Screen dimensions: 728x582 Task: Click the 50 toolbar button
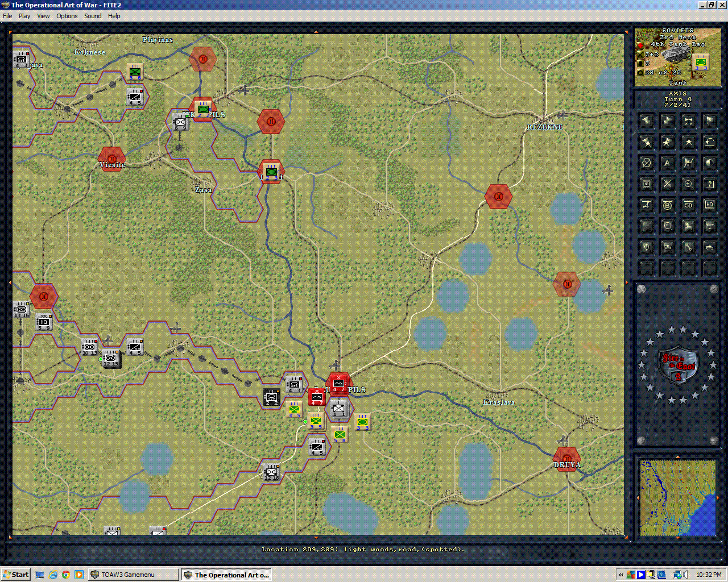pos(688,205)
